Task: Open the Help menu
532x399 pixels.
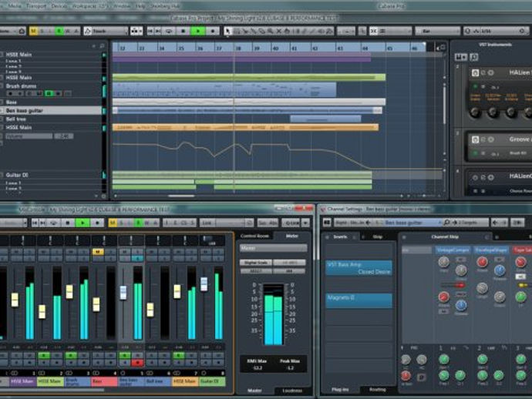Action: [140, 6]
